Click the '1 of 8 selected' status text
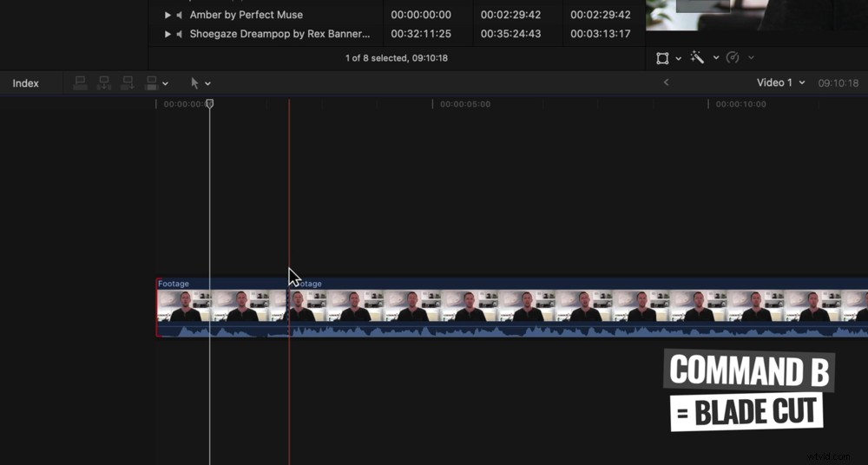The height and width of the screenshot is (465, 868). coord(397,57)
